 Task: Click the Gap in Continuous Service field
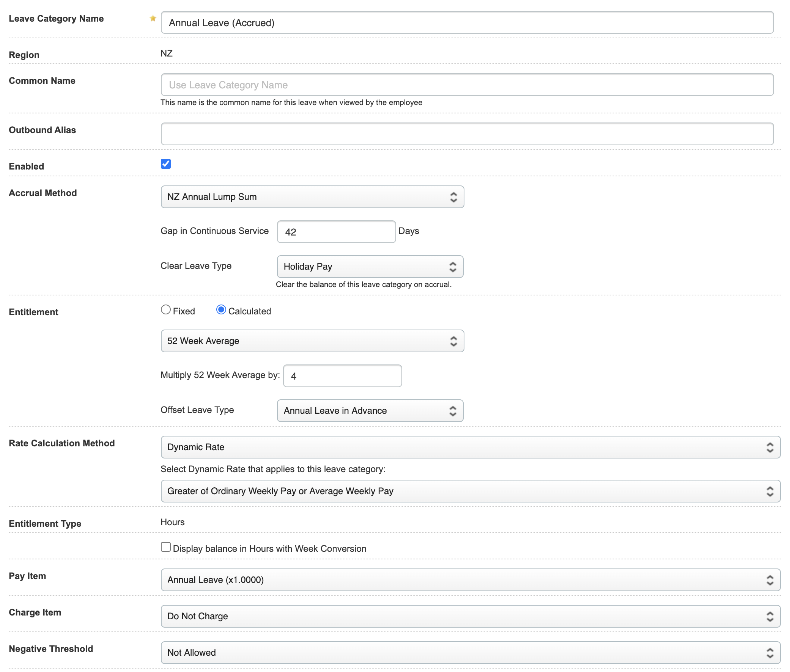[336, 232]
